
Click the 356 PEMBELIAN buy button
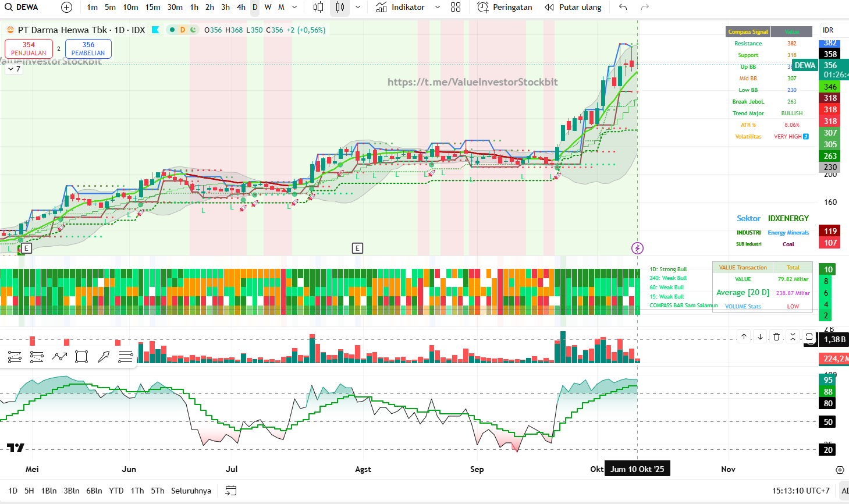click(x=88, y=48)
